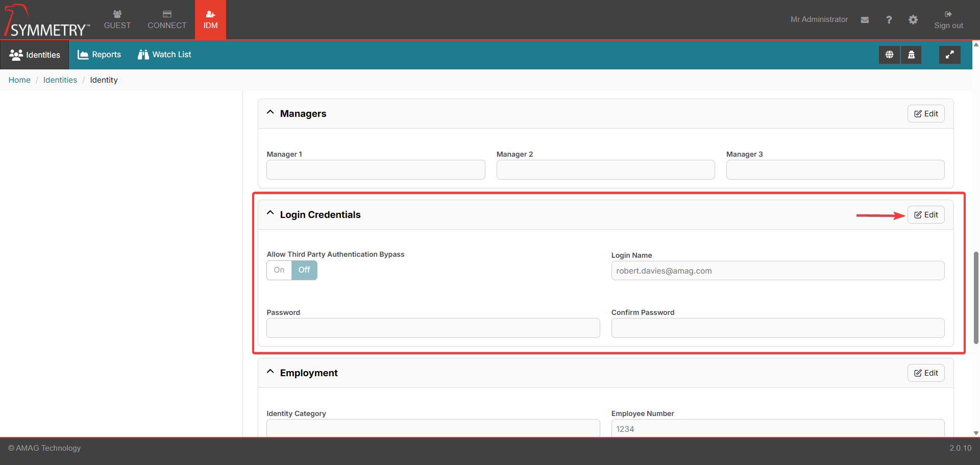Collapse the Employment section chevron
Screen dimensions: 980x465
pyautogui.click(x=271, y=372)
